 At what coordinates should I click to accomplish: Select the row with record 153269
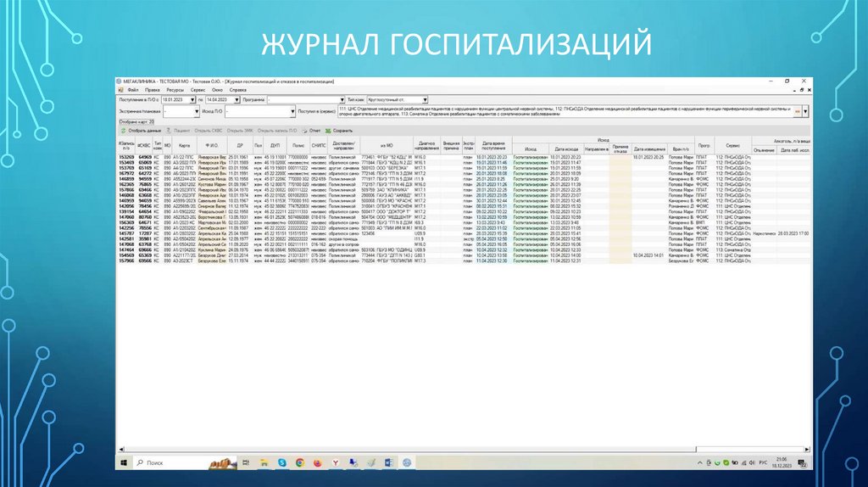tap(464, 157)
